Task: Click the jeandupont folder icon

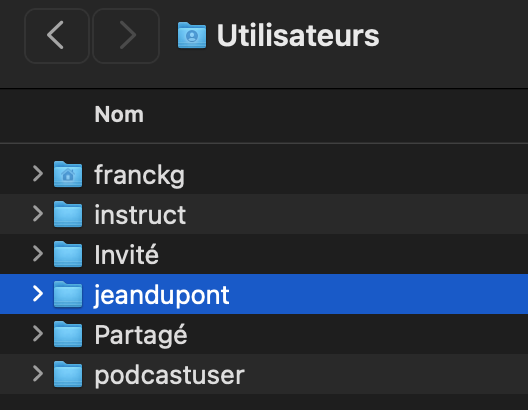Action: click(68, 294)
